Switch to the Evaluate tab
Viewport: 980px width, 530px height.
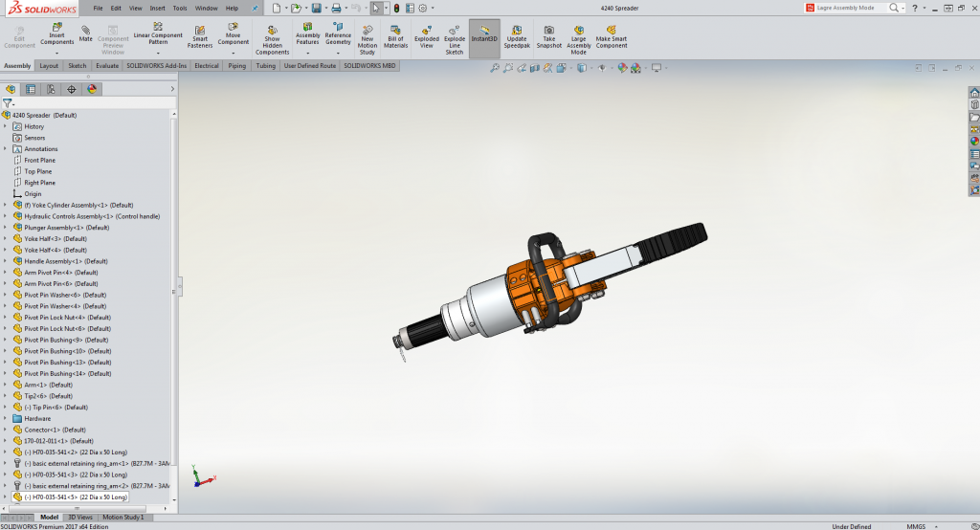point(107,66)
